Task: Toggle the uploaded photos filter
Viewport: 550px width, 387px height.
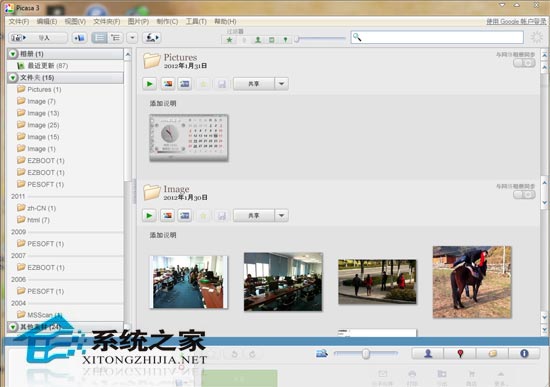Action: tap(244, 40)
